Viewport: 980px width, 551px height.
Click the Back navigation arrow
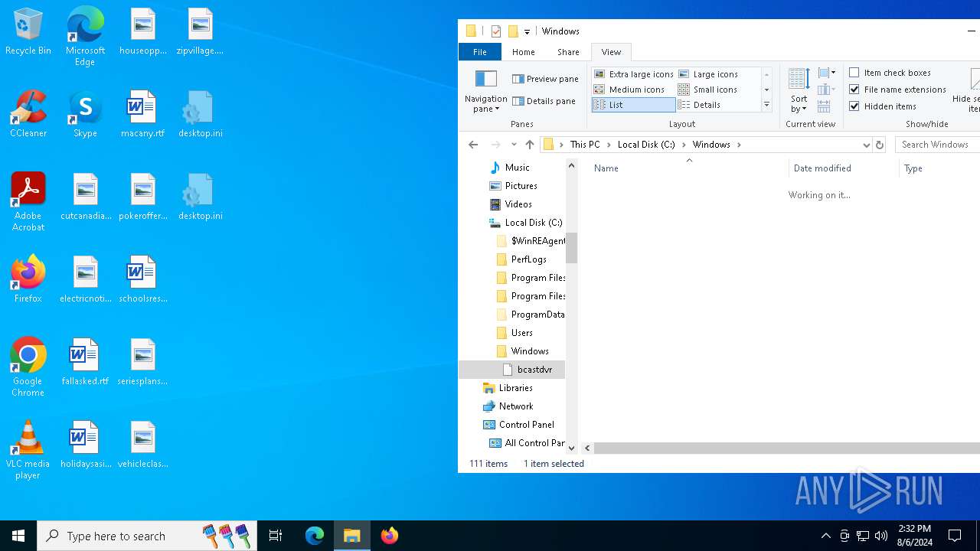coord(473,145)
